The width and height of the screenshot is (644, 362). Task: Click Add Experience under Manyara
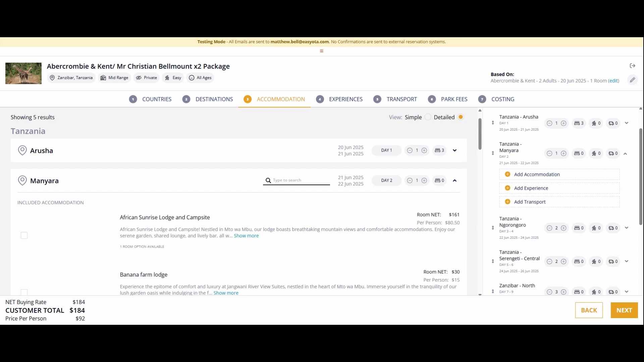[559, 188]
